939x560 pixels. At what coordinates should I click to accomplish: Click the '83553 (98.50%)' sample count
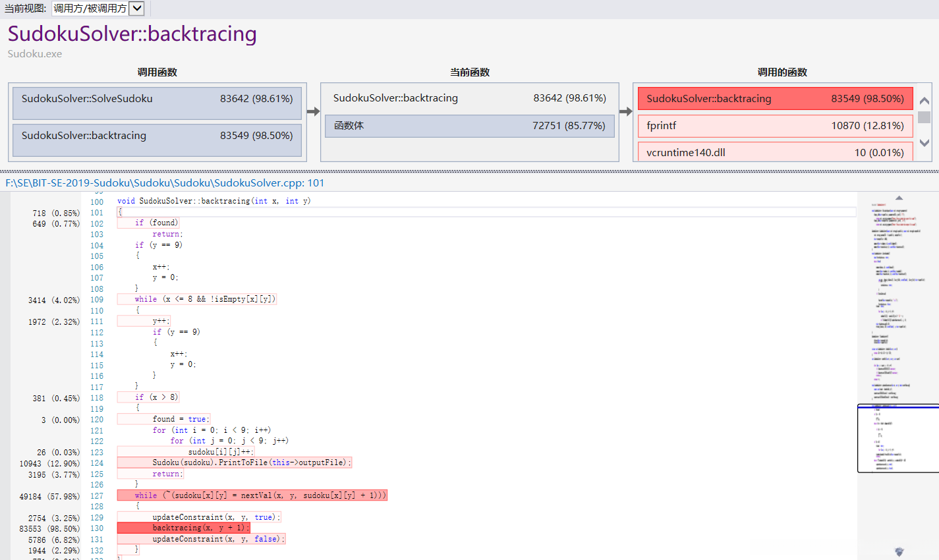pyautogui.click(x=49, y=528)
